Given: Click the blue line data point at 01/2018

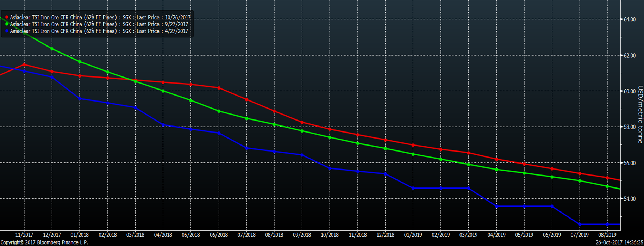Looking at the screenshot, I should pyautogui.click(x=80, y=99).
